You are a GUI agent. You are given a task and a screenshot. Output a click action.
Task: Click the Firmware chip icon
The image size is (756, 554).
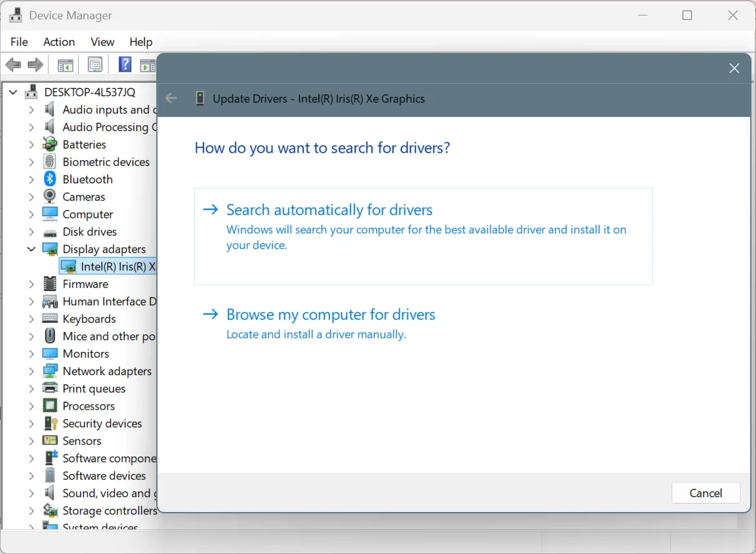pyautogui.click(x=50, y=283)
